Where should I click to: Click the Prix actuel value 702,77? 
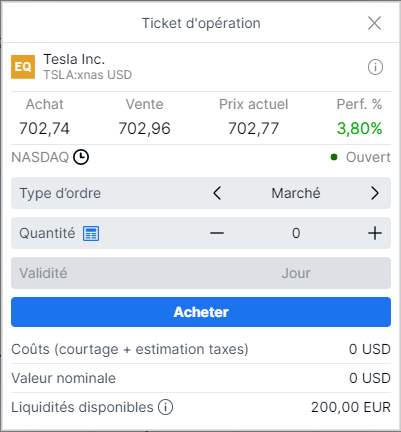[253, 129]
